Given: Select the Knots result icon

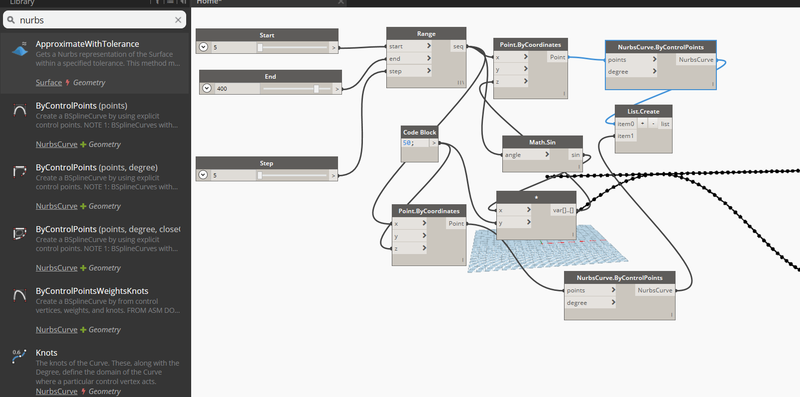Looking at the screenshot, I should (x=19, y=357).
